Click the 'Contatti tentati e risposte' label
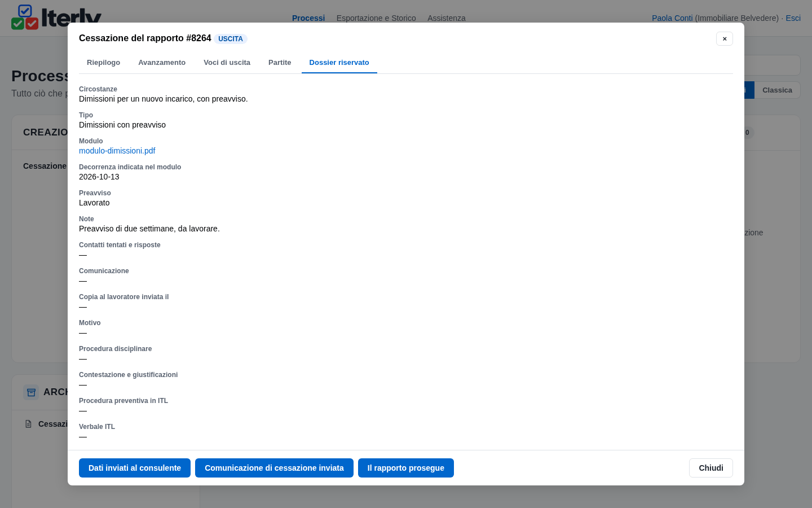Image resolution: width=812 pixels, height=508 pixels. click(120, 245)
